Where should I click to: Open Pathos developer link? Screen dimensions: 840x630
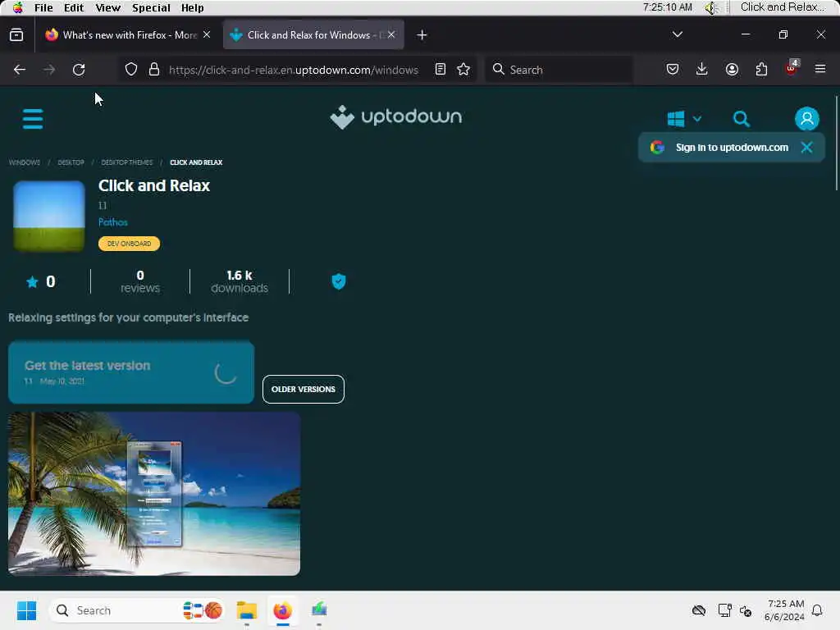(113, 221)
